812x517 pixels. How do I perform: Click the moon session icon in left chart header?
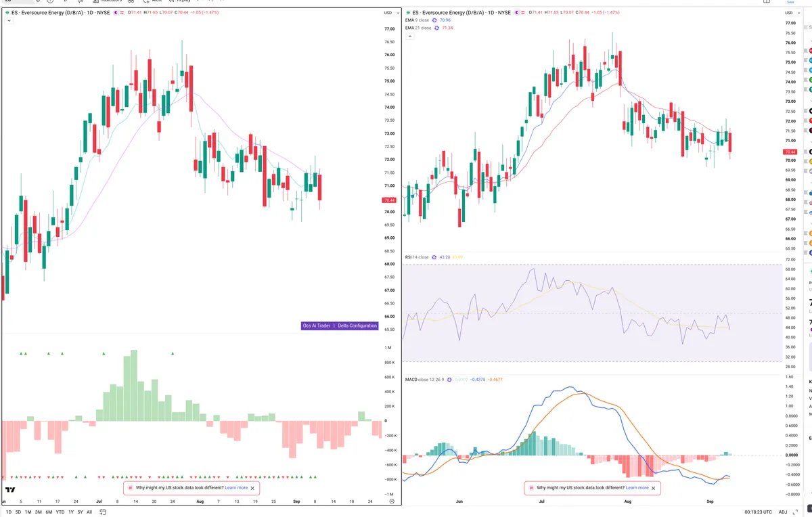(116, 13)
